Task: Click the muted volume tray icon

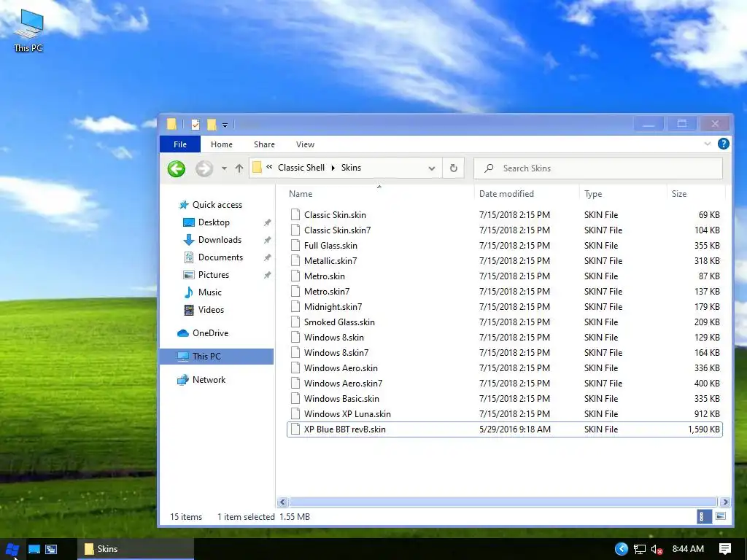Action: [657, 550]
